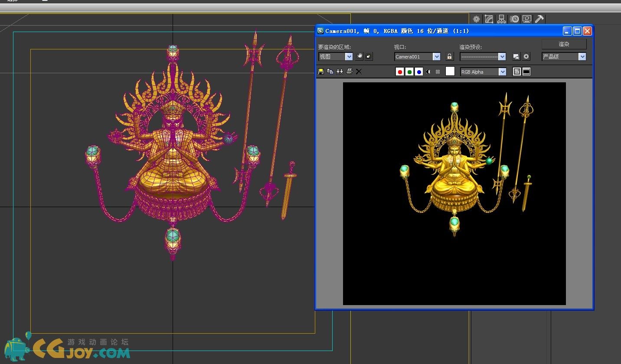Click the Camera001 render window title bar
This screenshot has height=364, width=621.
tap(454, 31)
